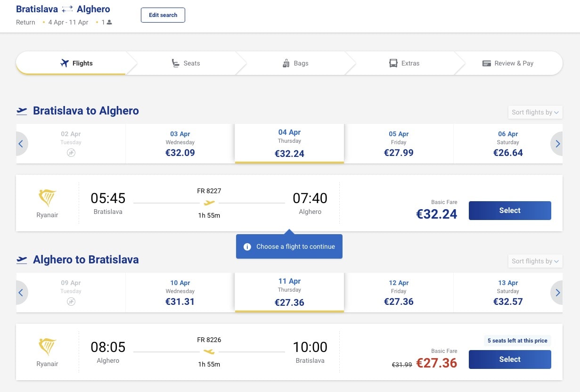Go to the Seats step
The height and width of the screenshot is (392, 580).
click(186, 63)
